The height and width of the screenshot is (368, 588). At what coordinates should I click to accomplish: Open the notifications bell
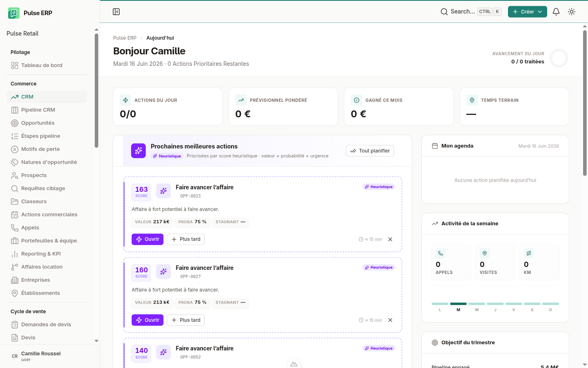click(x=556, y=12)
